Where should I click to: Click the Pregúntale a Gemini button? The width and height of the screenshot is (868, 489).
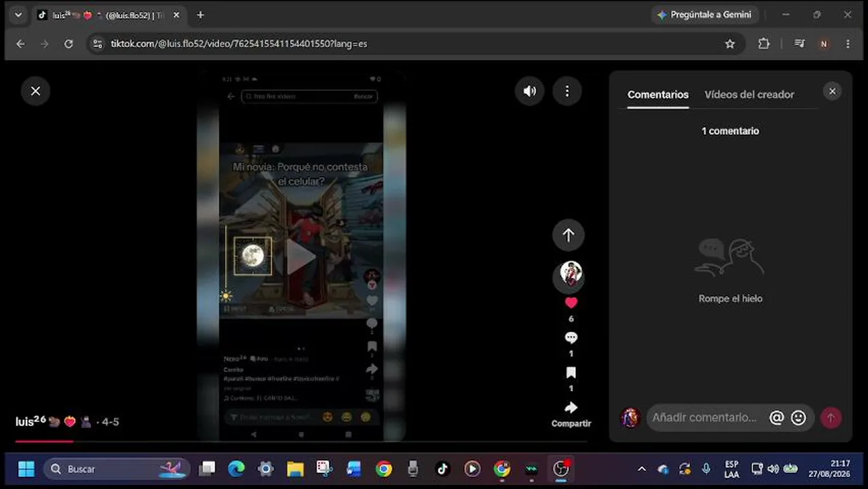704,15
